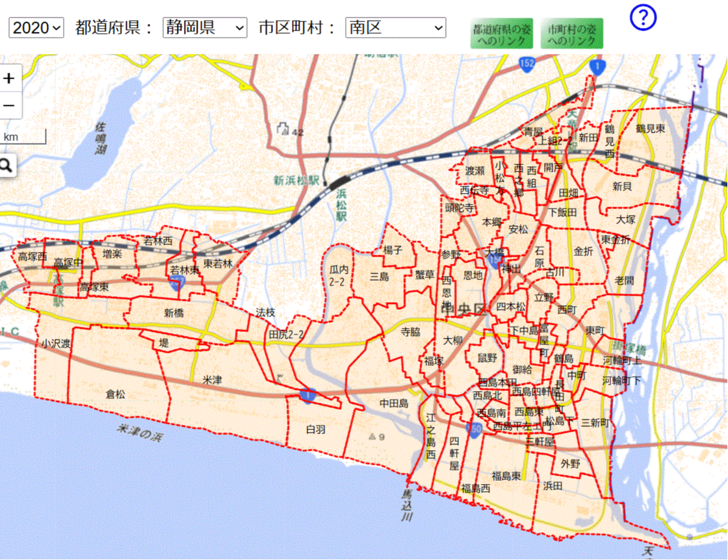Select the 堤 district label

tap(164, 343)
